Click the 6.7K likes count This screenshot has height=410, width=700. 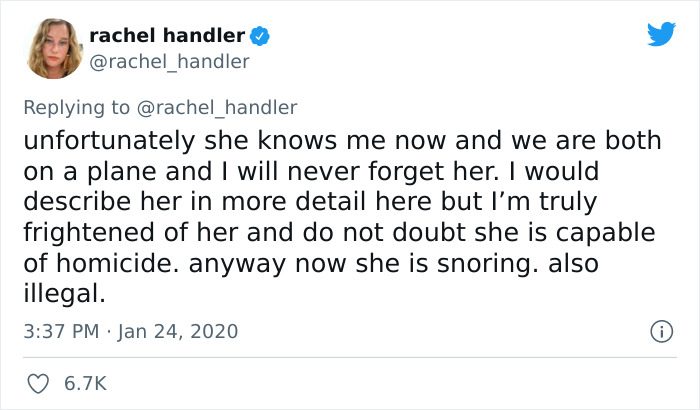[86, 383]
